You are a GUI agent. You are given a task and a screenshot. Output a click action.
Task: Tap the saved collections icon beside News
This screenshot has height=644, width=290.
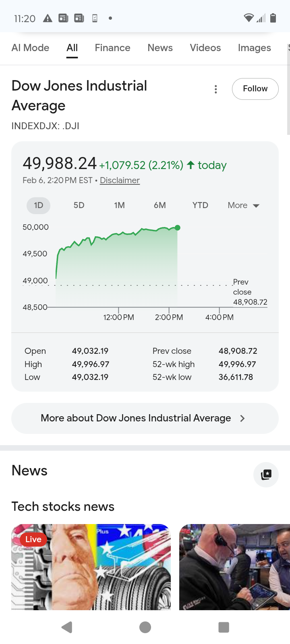click(266, 475)
